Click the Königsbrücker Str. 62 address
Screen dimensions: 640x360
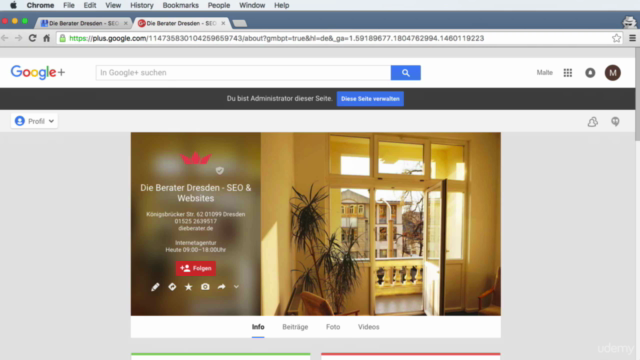[x=196, y=214]
